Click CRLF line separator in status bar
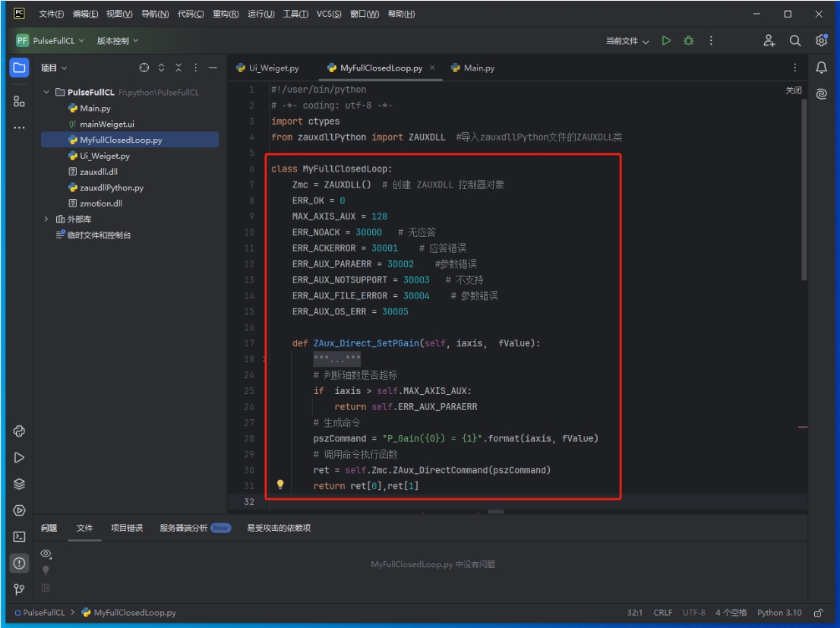 663,613
